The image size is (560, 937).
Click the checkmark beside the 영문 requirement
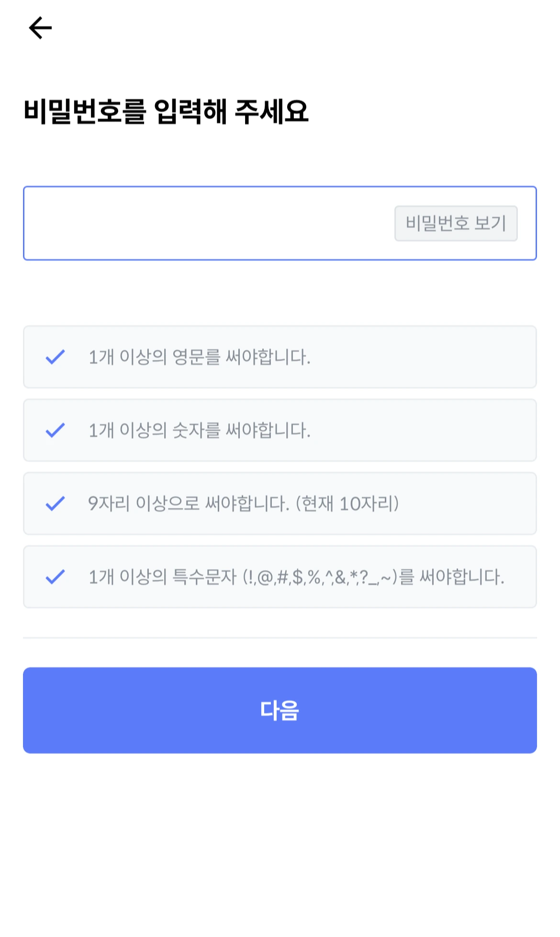tap(55, 357)
